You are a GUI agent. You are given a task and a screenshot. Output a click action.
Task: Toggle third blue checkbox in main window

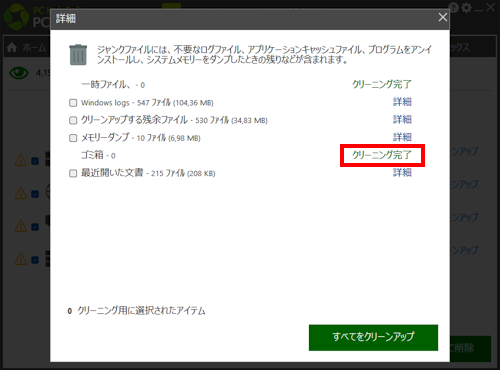[x=35, y=227]
